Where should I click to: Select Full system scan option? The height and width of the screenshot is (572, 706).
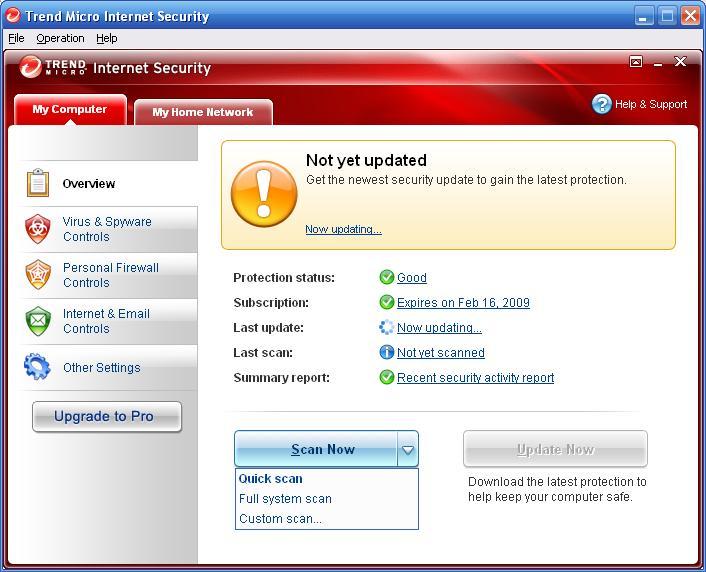pos(285,499)
